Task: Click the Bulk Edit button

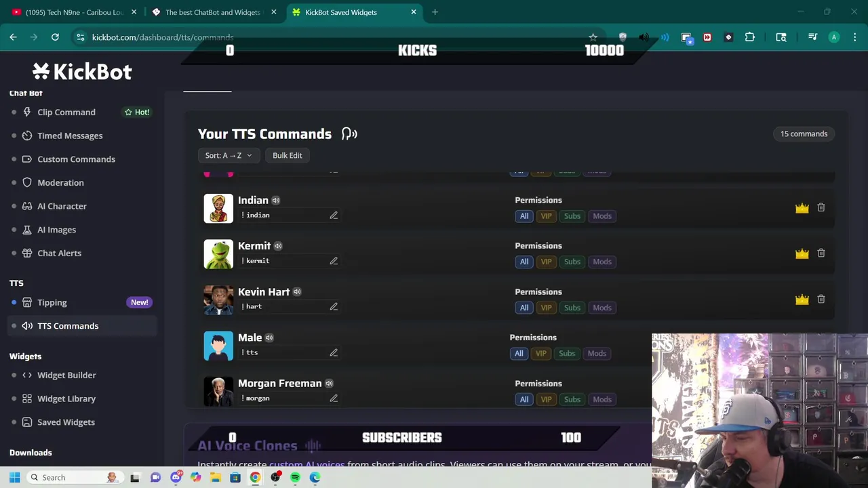Action: click(287, 155)
